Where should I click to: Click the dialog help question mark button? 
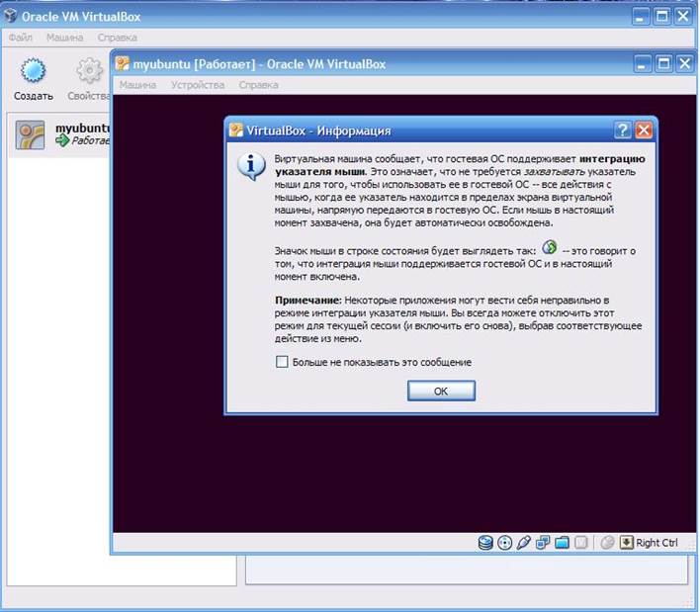coord(623,131)
